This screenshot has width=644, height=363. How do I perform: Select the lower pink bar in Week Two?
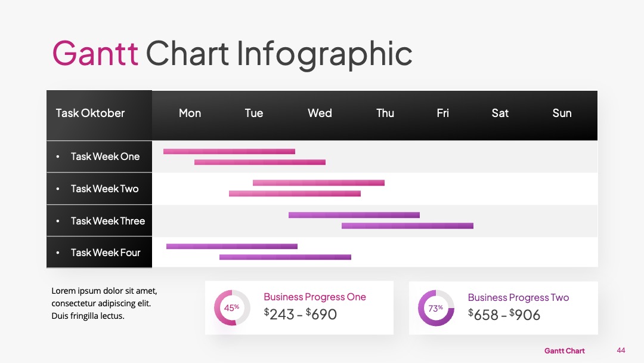295,193
